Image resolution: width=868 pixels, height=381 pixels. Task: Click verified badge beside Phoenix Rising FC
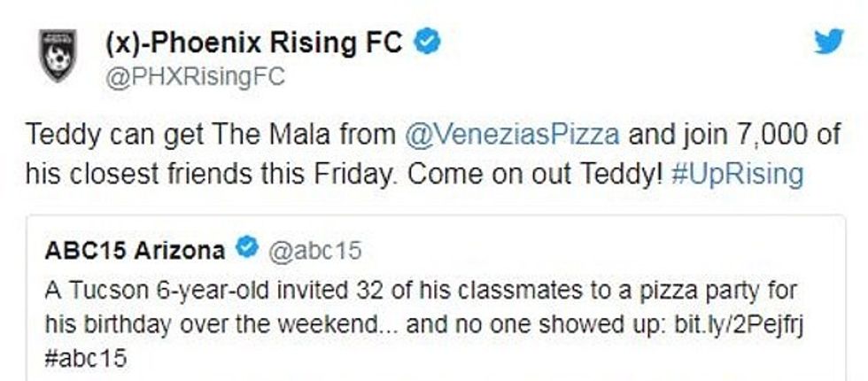(x=429, y=42)
